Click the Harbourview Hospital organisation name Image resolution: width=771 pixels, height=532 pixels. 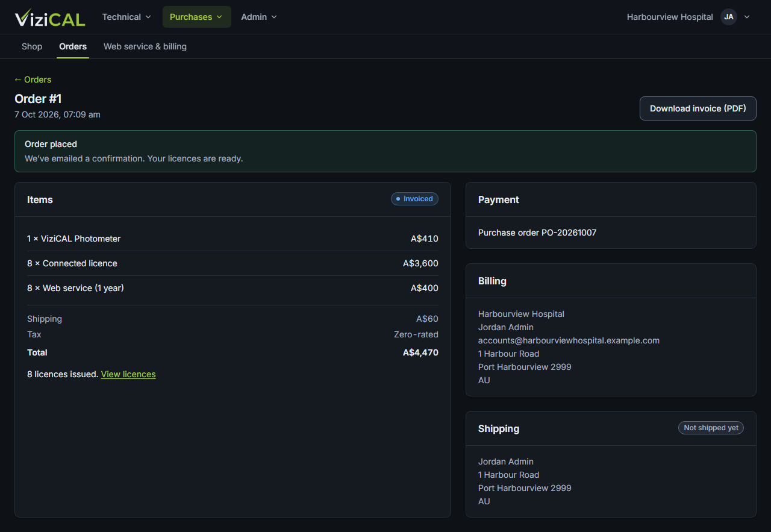[x=670, y=17]
